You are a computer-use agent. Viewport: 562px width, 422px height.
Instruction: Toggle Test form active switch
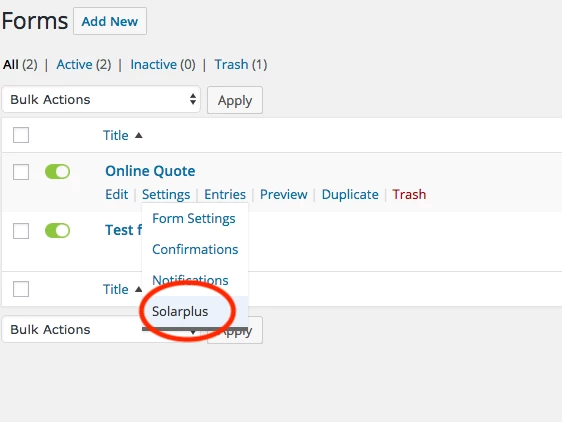tap(57, 231)
